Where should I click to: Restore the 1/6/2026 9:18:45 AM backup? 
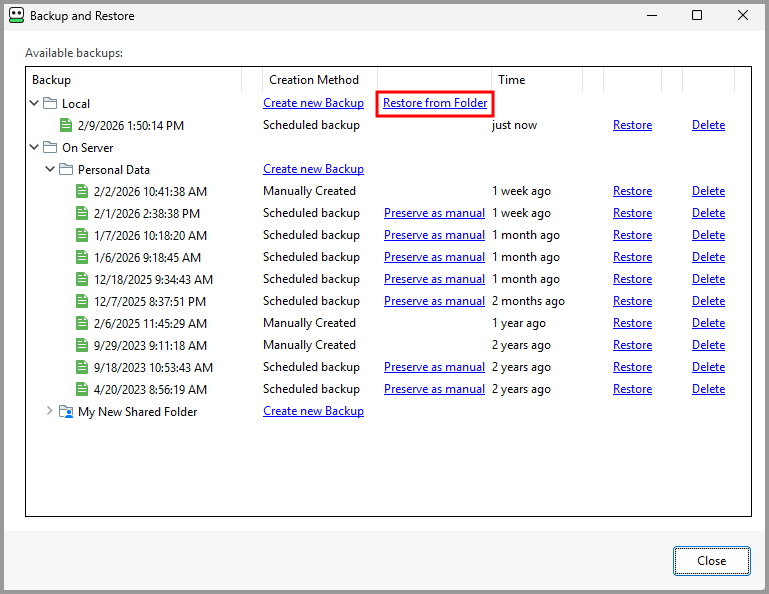coord(632,257)
